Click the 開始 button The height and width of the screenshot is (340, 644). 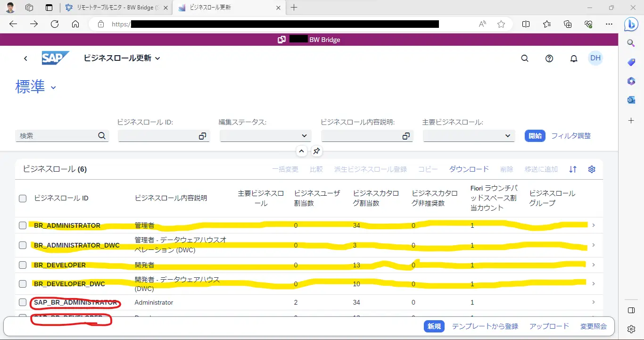535,136
